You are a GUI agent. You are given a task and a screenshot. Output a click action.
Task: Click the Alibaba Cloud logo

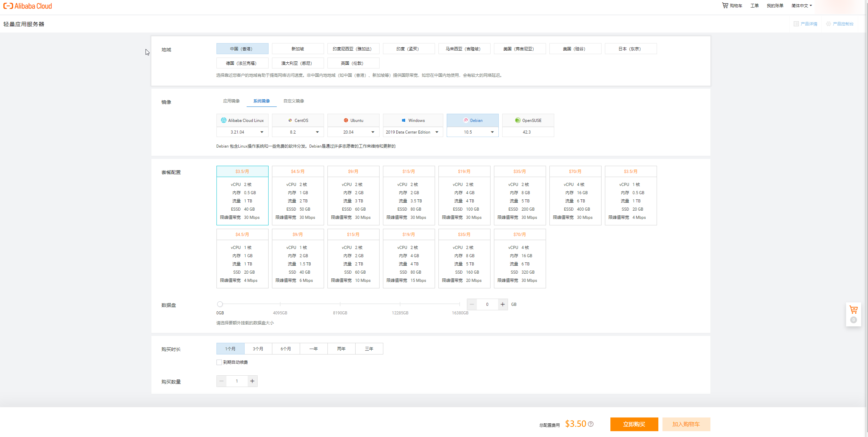pos(28,6)
